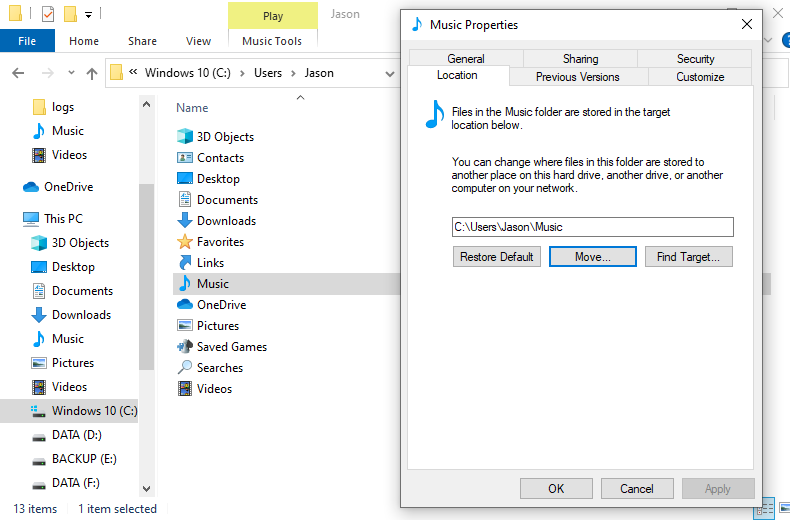Click New Folder quick access icon
Viewport: 790px width, 520px height.
(x=70, y=14)
